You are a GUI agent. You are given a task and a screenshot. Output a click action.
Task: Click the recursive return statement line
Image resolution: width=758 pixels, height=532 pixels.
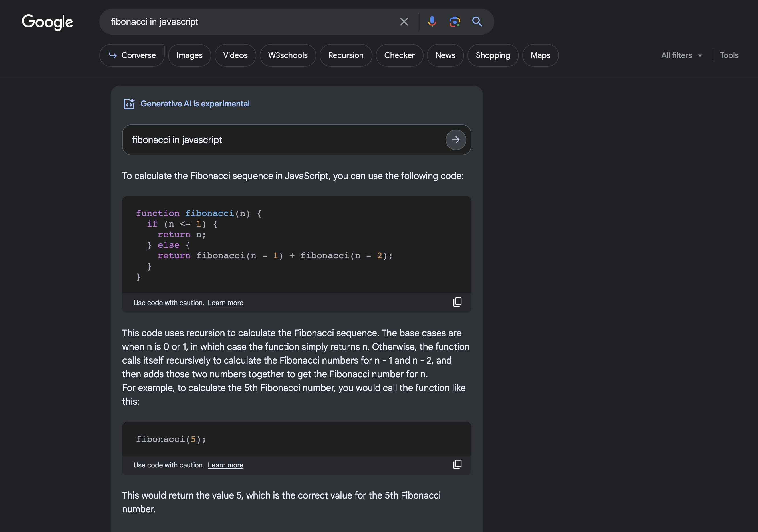[x=275, y=256]
